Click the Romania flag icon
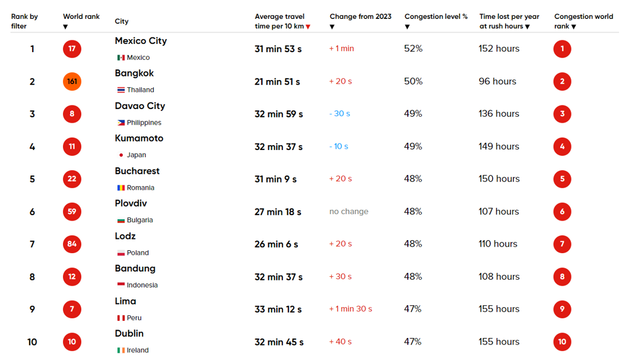The height and width of the screenshot is (364, 635). [121, 188]
